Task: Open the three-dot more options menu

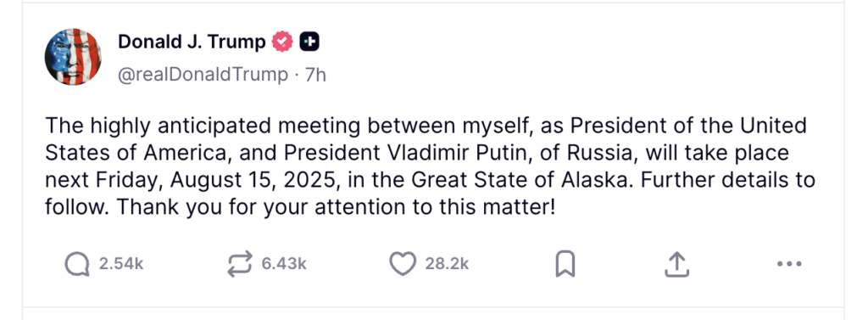Action: pos(789,264)
